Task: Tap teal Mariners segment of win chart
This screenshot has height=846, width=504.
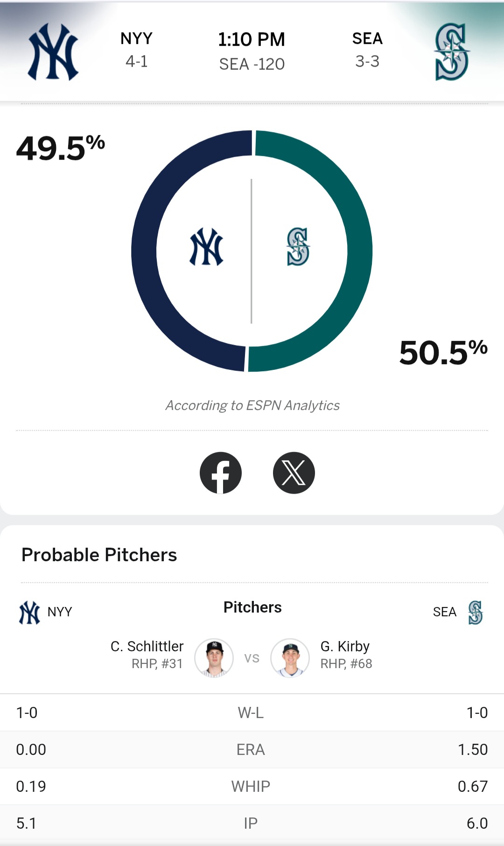Action: coord(359,252)
